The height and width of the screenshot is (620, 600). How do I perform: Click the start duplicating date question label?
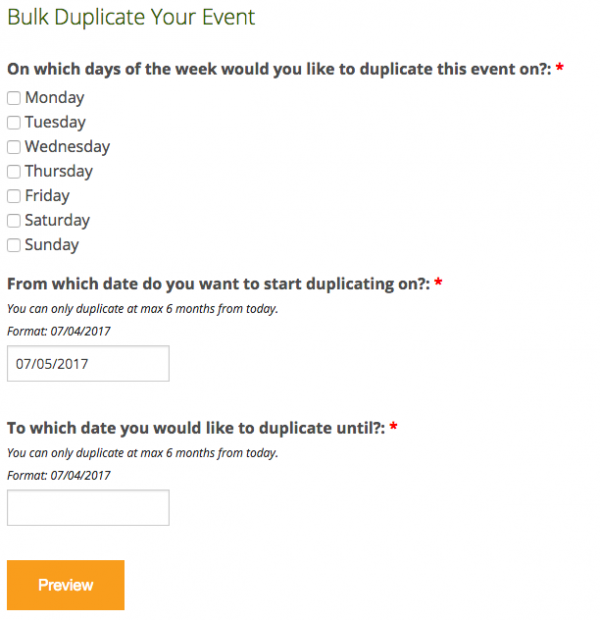tap(219, 284)
